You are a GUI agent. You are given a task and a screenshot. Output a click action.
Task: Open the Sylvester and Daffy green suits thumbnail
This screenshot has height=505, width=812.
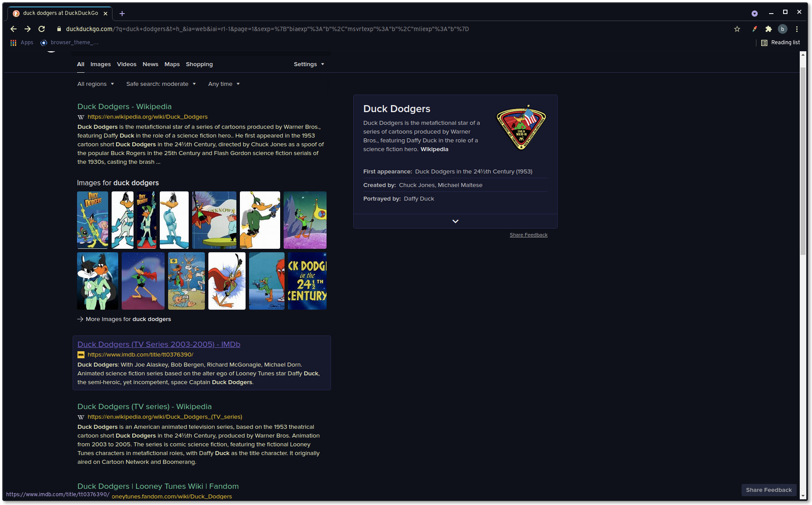click(x=98, y=281)
